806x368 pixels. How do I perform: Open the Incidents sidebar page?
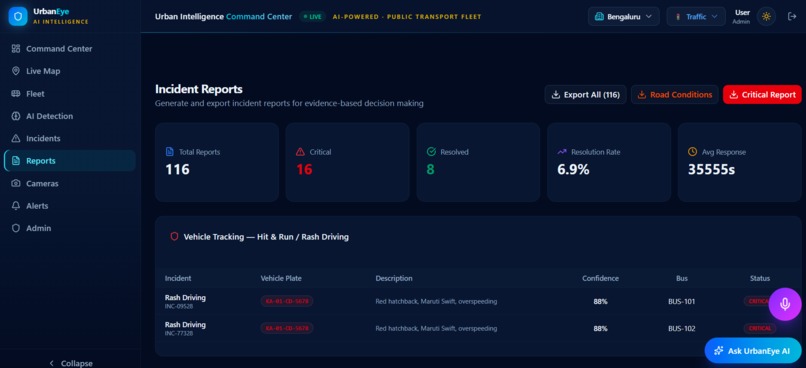pyautogui.click(x=70, y=138)
